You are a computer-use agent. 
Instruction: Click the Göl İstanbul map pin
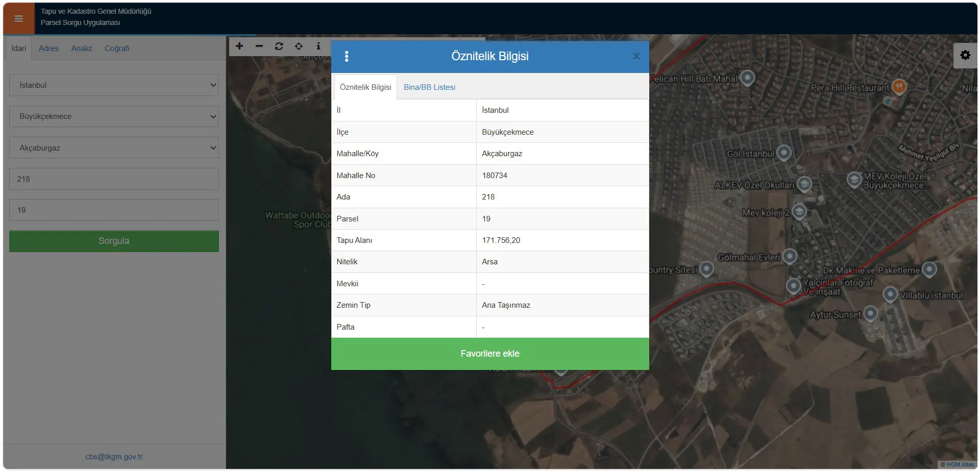pos(784,153)
